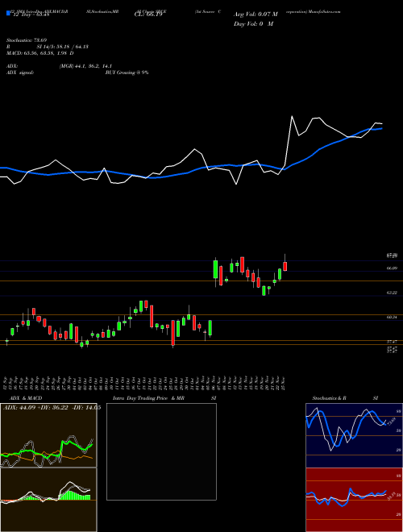Viewport: 403px width, 532px height.
Task: Click the '(MGR) 44.1, 36.2, 14.1' values
Action: click(85, 66)
